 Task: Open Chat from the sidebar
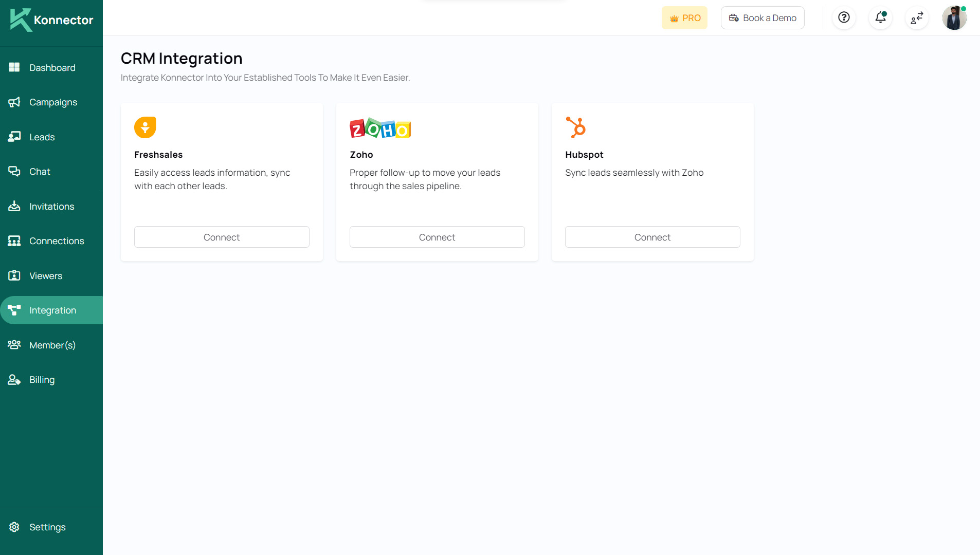40,172
